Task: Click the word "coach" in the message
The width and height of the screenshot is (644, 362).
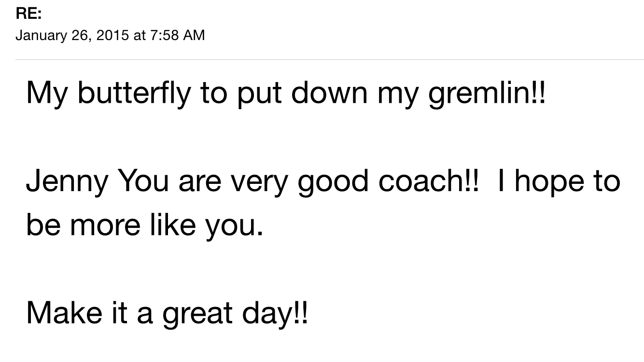Action: 421,181
